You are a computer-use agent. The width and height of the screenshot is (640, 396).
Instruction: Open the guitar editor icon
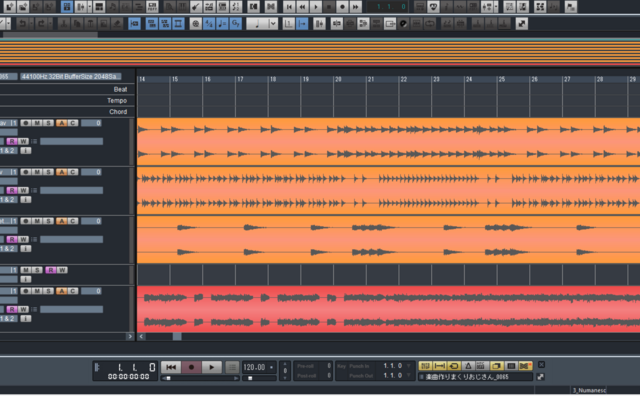(x=196, y=7)
